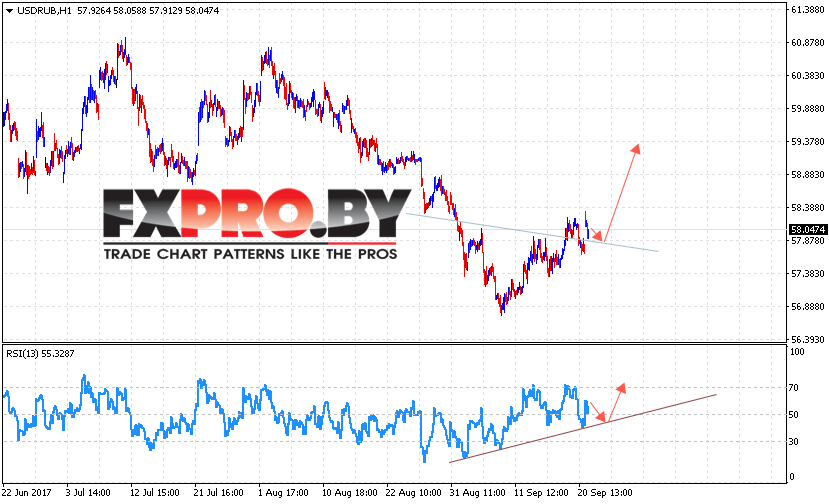Open the USDRUB,H1 chart dropdown arrow
Screen dimensions: 829x504
[x=9, y=11]
